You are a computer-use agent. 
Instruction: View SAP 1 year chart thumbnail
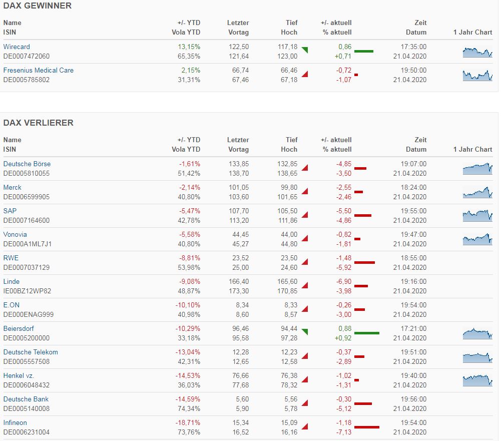click(x=477, y=216)
